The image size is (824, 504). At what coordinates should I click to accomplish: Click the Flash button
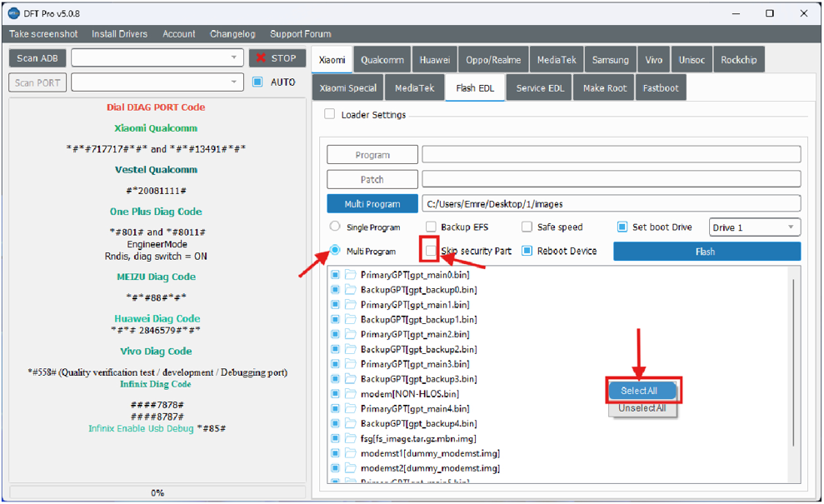tap(707, 252)
